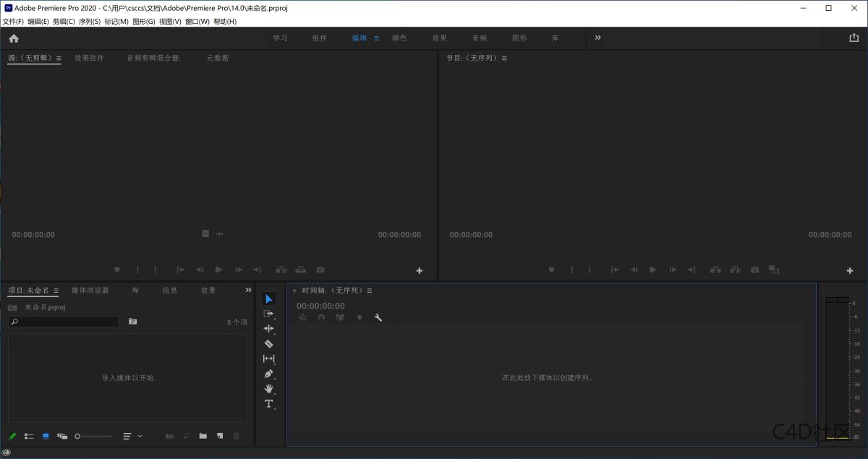Click the Clear trash icon in Project panel
The width and height of the screenshot is (868, 459).
point(236,436)
